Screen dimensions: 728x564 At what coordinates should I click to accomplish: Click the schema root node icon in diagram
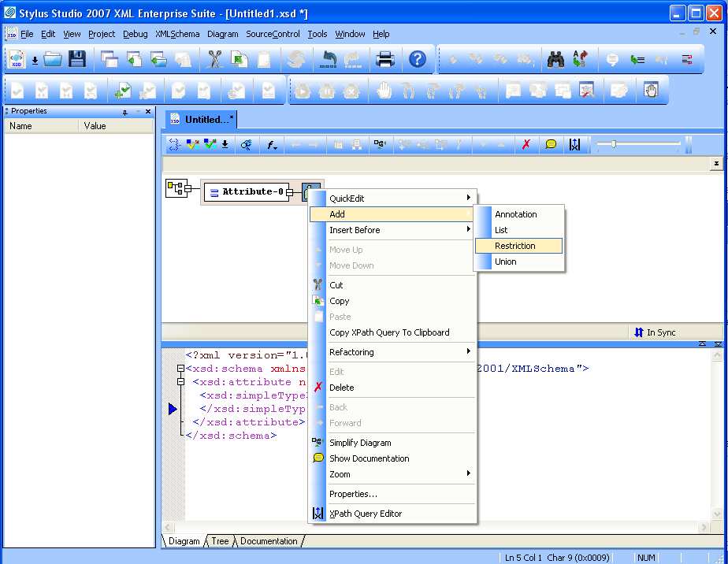point(175,188)
